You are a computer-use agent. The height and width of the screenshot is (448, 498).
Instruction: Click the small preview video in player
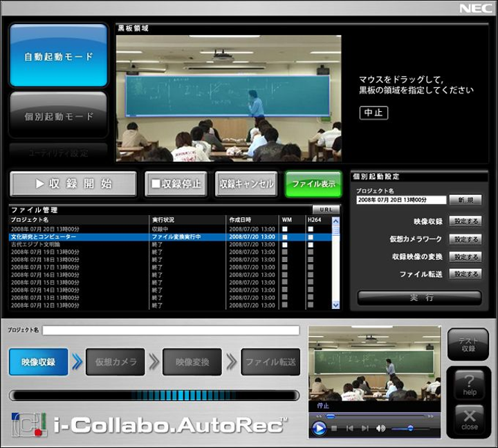(x=374, y=364)
